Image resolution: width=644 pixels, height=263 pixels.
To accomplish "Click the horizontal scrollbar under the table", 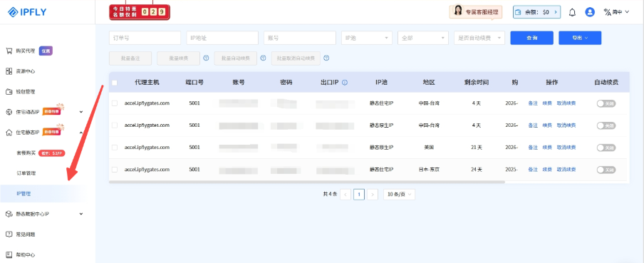I will [307, 182].
